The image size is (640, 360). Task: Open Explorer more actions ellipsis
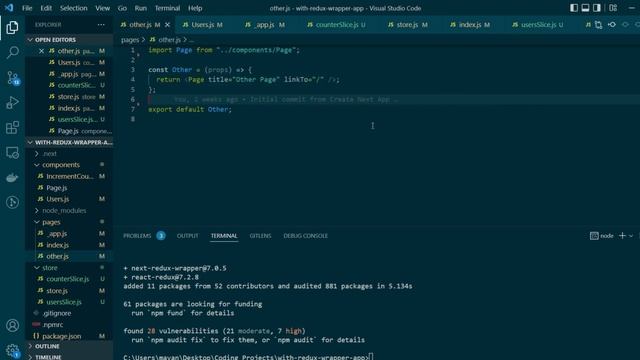coord(101,25)
